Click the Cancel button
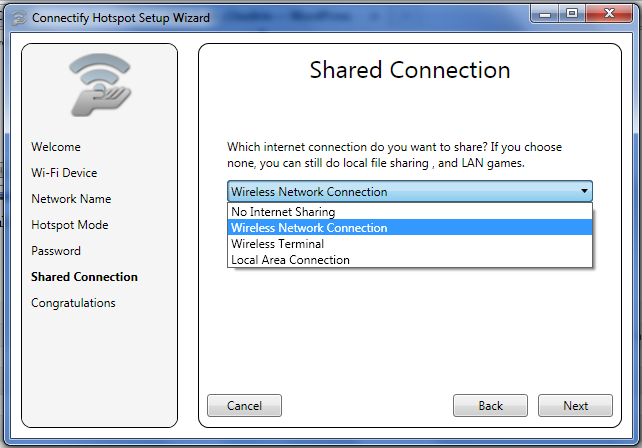 (244, 405)
